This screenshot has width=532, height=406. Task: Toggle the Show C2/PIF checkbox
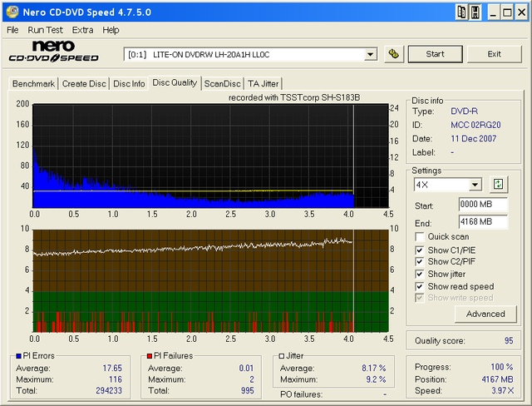420,262
